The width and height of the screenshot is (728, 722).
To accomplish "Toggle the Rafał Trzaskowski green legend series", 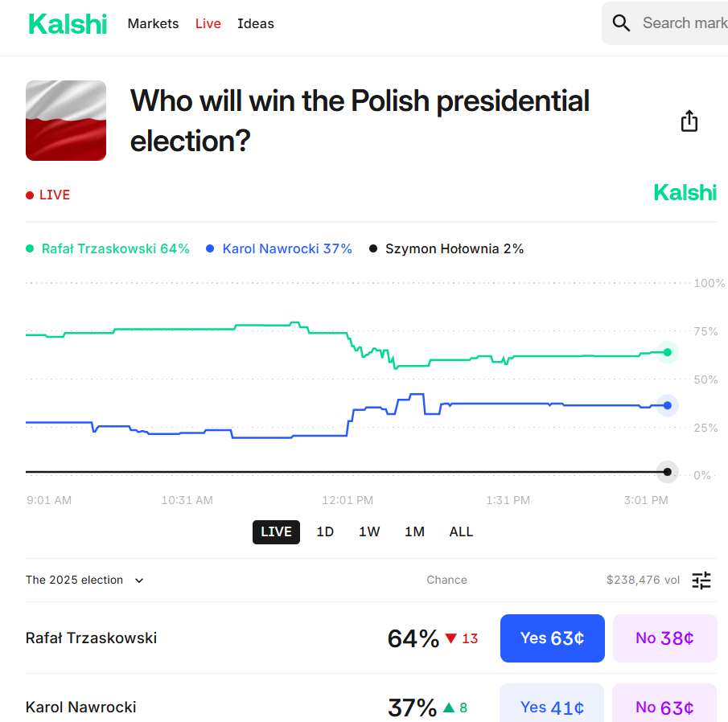I will click(x=108, y=249).
